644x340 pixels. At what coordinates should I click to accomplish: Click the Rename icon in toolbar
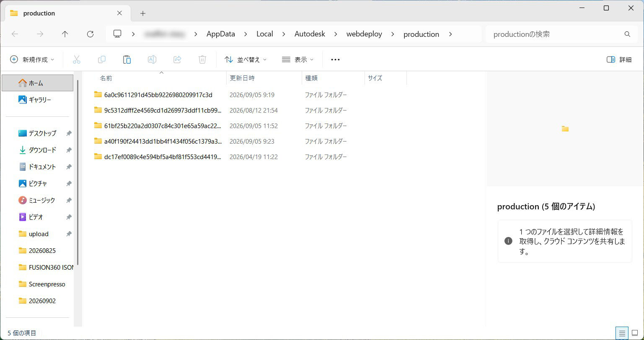click(x=152, y=59)
